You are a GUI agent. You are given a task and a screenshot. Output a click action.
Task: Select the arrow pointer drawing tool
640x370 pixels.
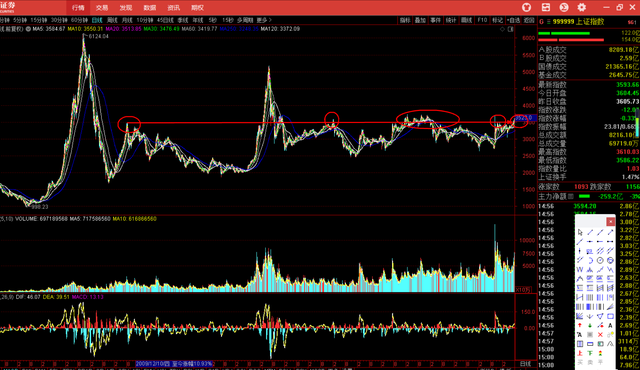580,233
